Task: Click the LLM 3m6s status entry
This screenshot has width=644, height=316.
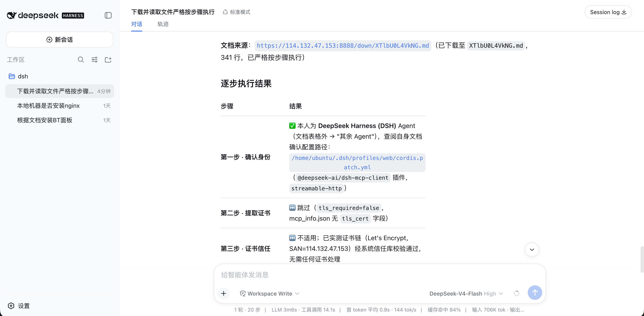Action: pos(303,310)
